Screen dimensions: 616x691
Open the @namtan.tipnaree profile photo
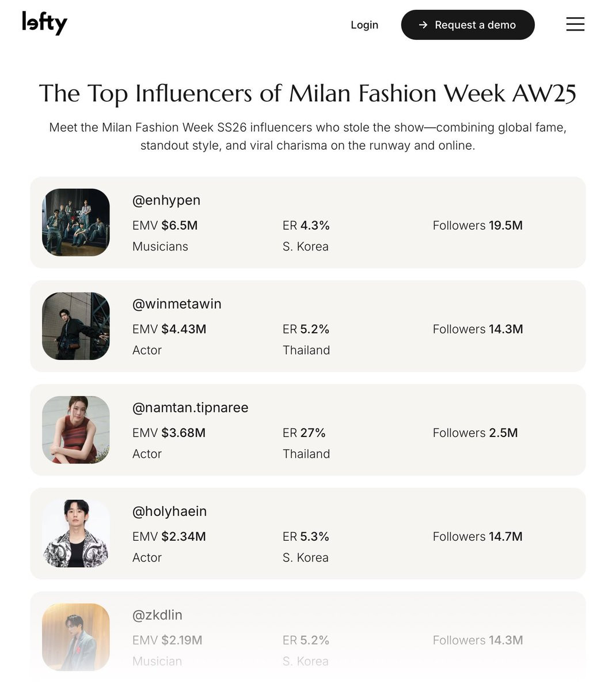[76, 430]
